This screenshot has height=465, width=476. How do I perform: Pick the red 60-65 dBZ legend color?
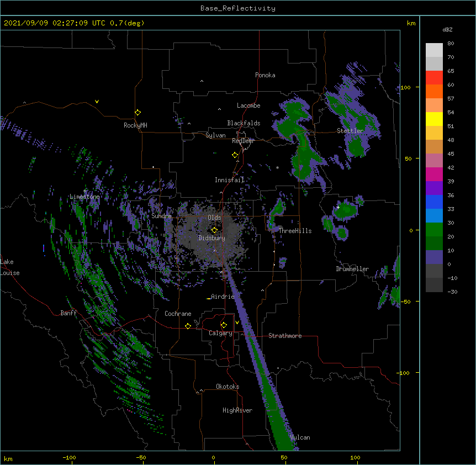(x=434, y=78)
